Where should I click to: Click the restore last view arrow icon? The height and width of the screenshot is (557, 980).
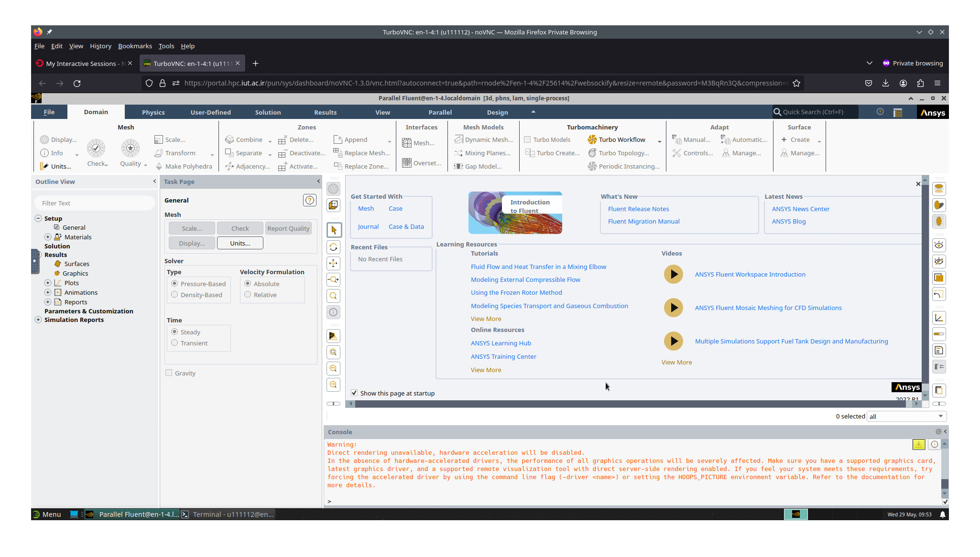[x=939, y=294]
